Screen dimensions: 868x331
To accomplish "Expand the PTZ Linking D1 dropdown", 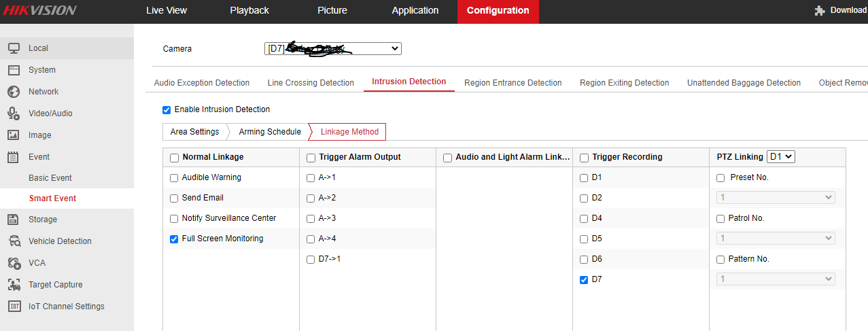I will tap(780, 157).
